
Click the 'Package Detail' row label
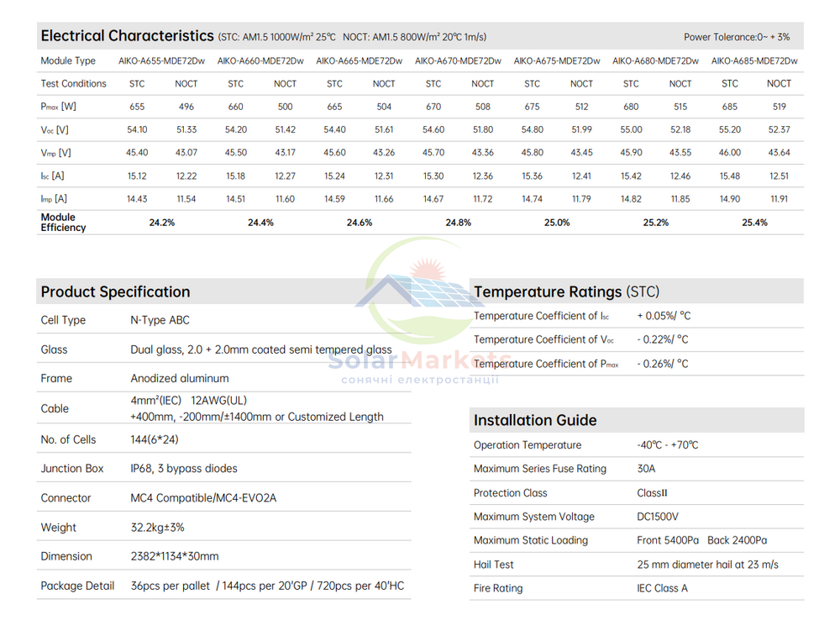(x=77, y=586)
